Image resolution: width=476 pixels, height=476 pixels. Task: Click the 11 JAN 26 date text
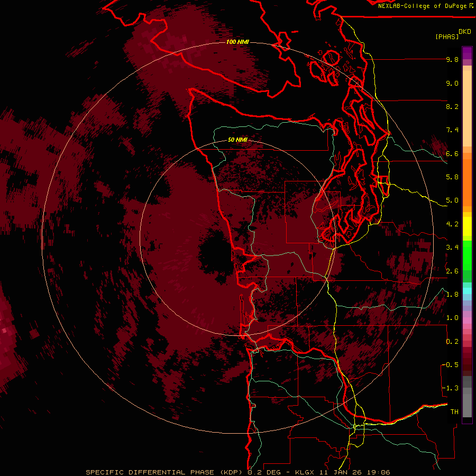(340, 472)
